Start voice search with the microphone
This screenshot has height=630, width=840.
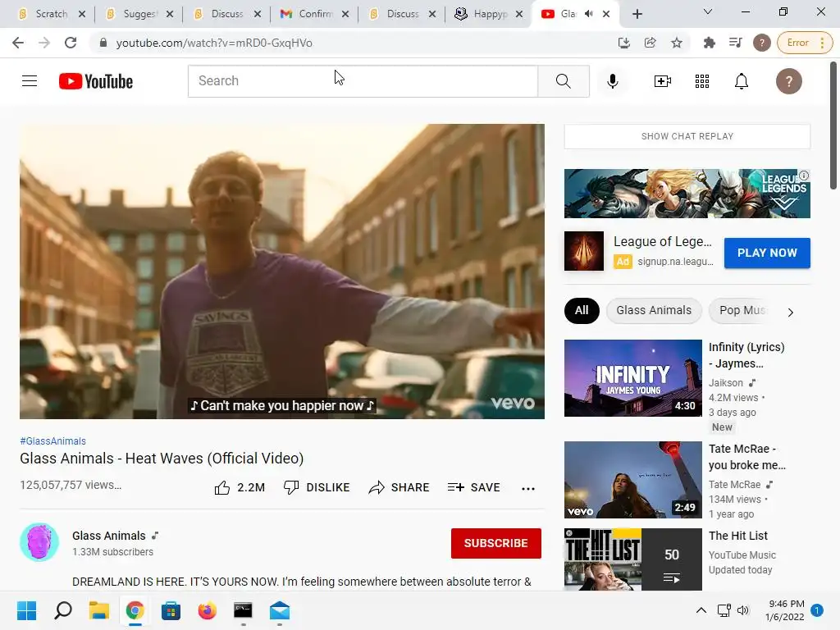[612, 81]
